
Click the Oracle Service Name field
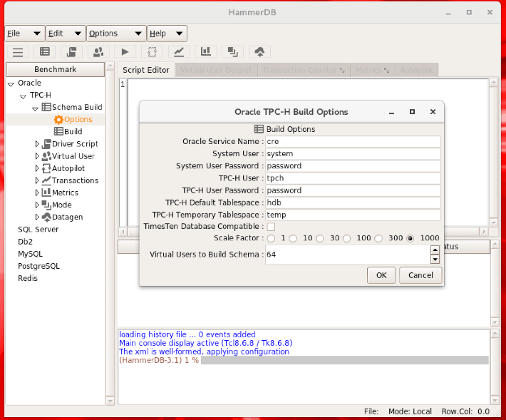(x=353, y=141)
